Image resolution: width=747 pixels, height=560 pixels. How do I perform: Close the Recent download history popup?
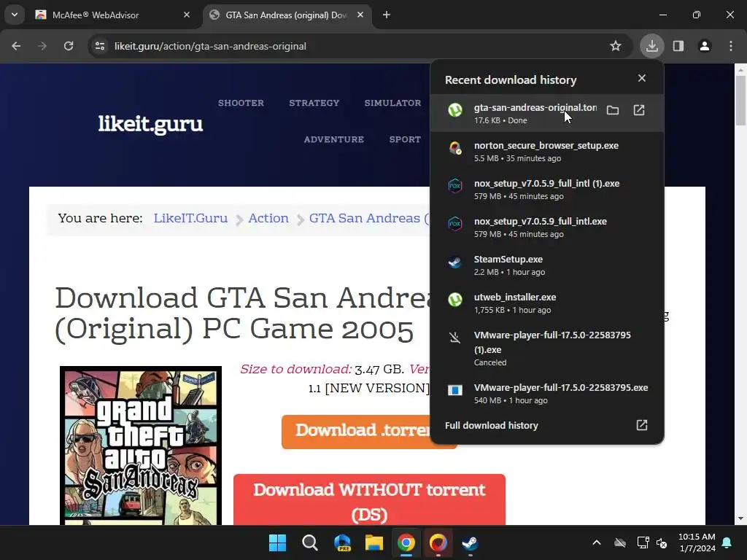[642, 78]
